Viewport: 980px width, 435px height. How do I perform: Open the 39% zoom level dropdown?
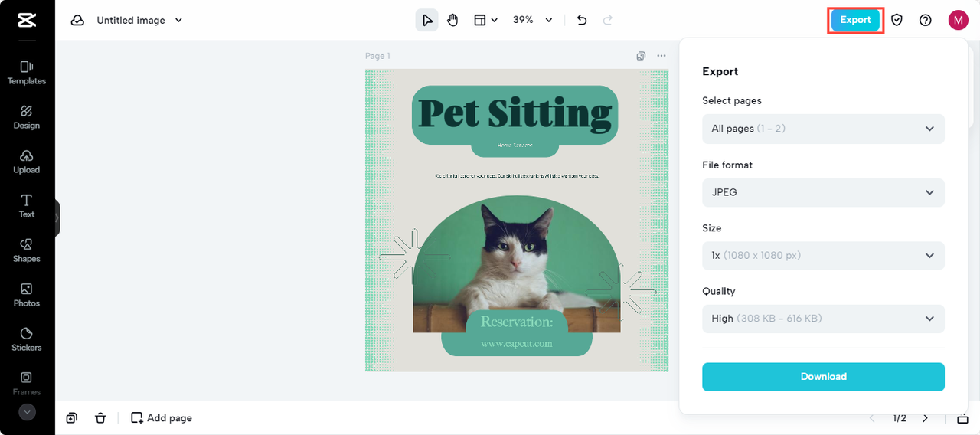[x=532, y=20]
